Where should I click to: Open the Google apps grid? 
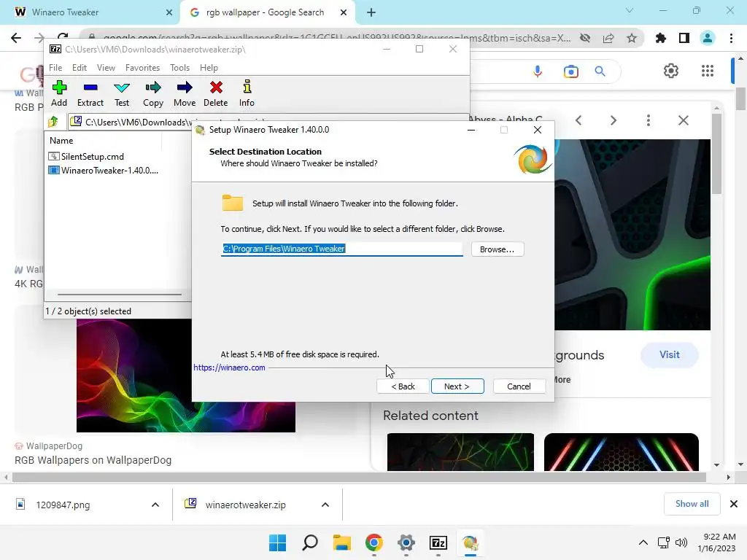pos(708,71)
